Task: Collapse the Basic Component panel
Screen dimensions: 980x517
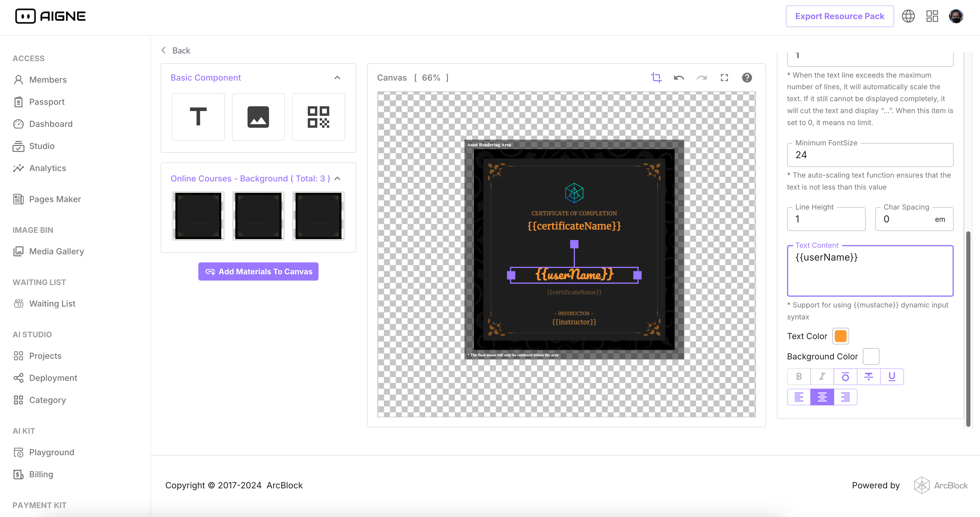Action: click(337, 78)
